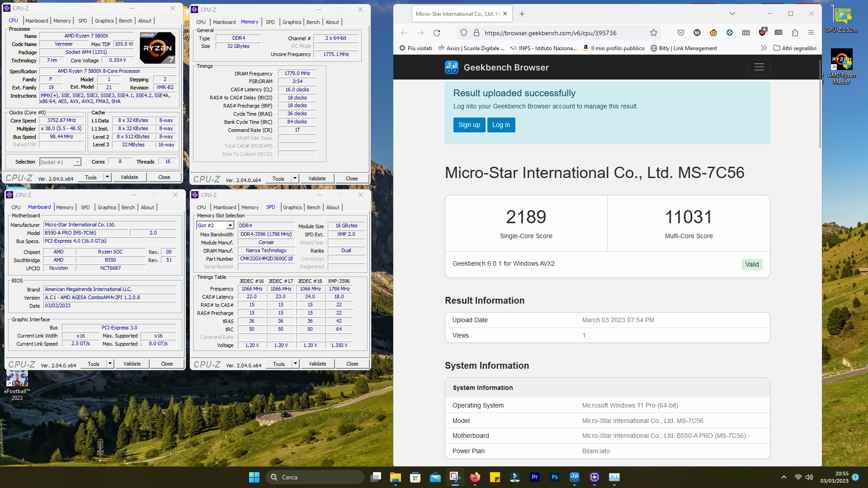Screen dimensions: 868x488
Task: Click Validate in the CPU window
Action: [129, 177]
